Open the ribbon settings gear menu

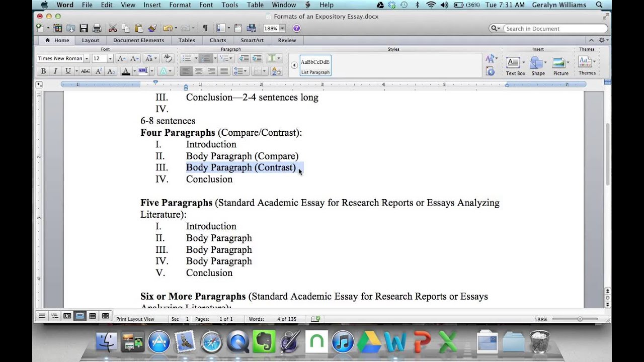[604, 40]
